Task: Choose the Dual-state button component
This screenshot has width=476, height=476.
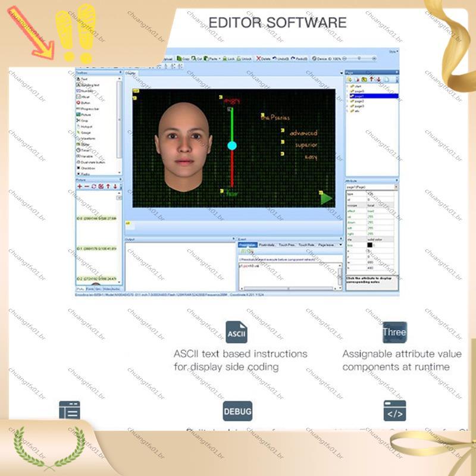Action: 90,162
